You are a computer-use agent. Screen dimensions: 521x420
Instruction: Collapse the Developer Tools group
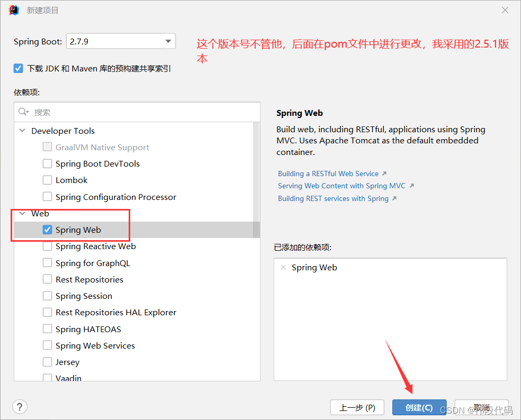pyautogui.click(x=22, y=131)
